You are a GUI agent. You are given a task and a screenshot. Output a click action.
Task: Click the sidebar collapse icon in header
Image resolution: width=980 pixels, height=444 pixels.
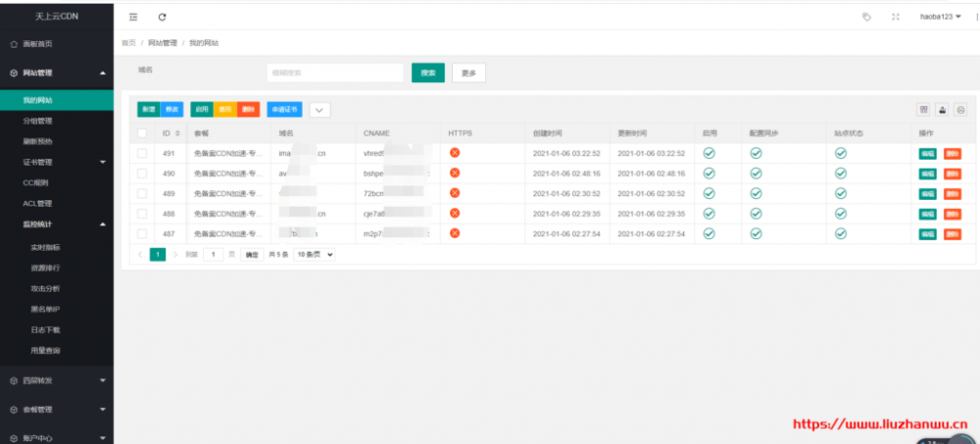click(x=134, y=17)
